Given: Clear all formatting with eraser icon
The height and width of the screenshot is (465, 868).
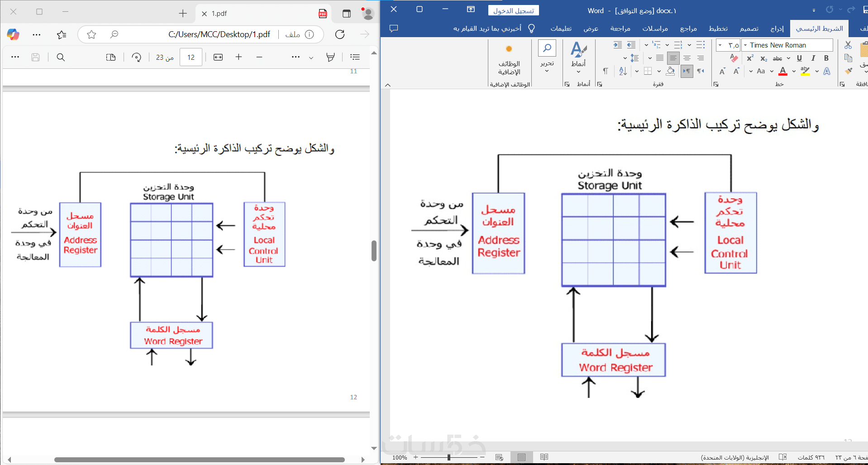Looking at the screenshot, I should click(734, 58).
